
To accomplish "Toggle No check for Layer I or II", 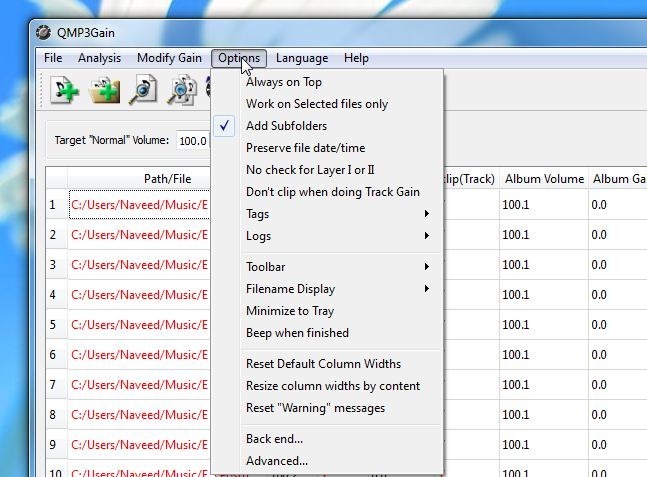I will (x=327, y=170).
